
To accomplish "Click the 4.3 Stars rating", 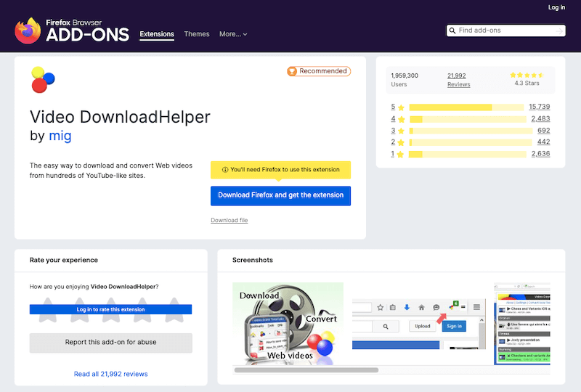I will [527, 79].
